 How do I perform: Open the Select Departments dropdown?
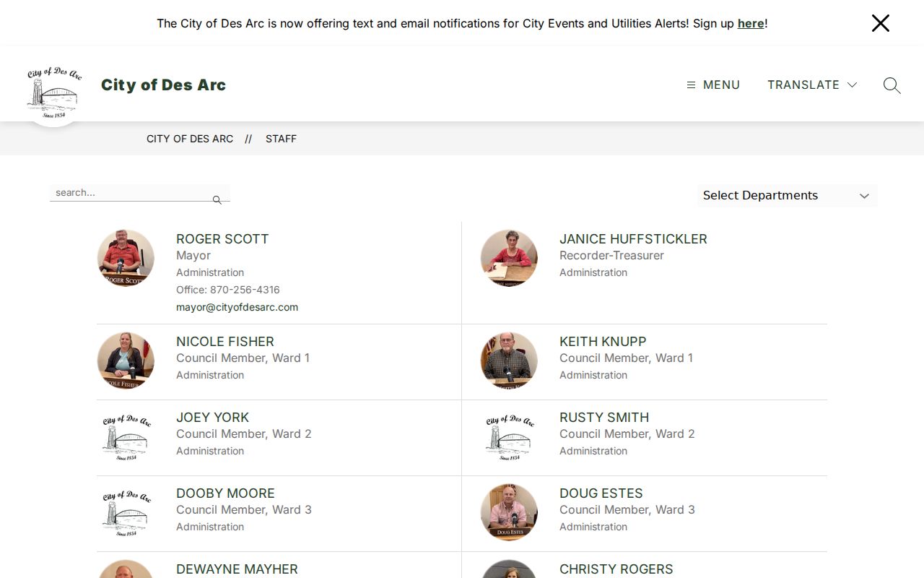[787, 196]
